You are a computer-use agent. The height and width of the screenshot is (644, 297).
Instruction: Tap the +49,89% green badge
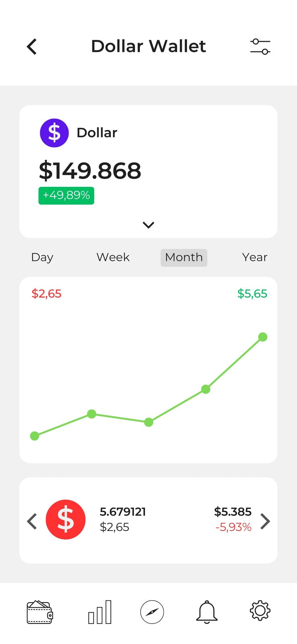66,196
